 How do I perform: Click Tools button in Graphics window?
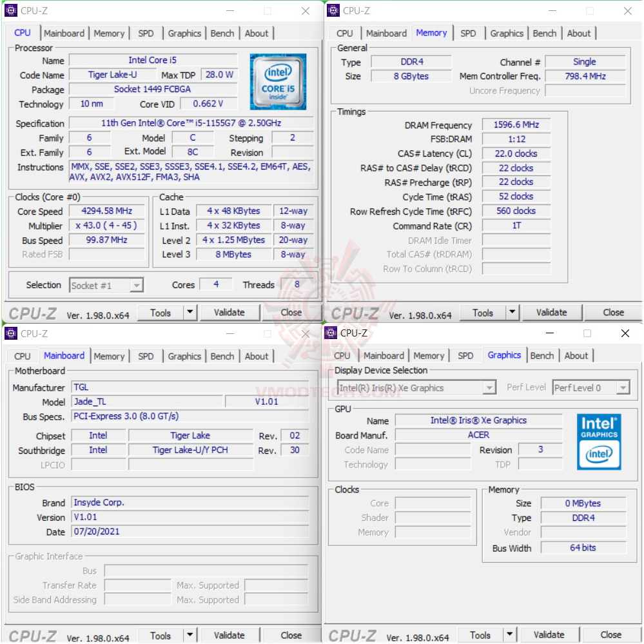tap(480, 635)
